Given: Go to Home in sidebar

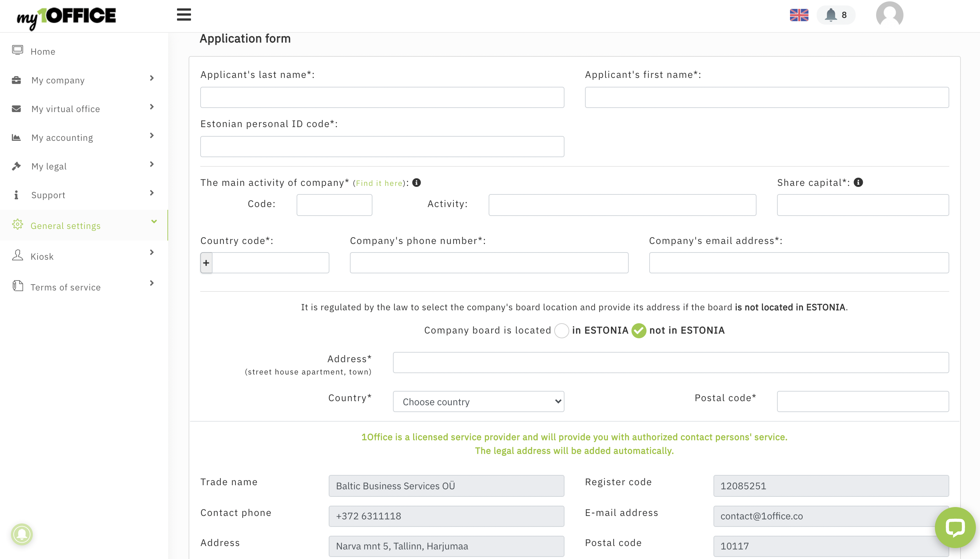Looking at the screenshot, I should click(43, 52).
